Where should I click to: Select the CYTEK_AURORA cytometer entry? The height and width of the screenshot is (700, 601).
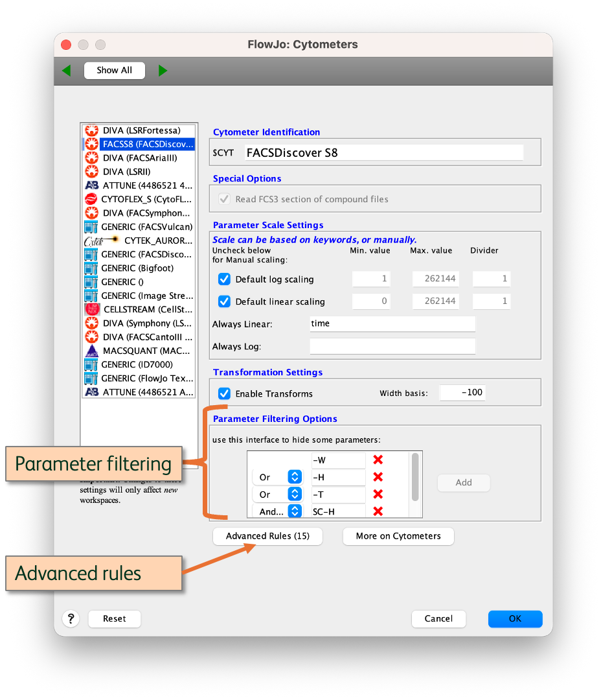pos(139,240)
